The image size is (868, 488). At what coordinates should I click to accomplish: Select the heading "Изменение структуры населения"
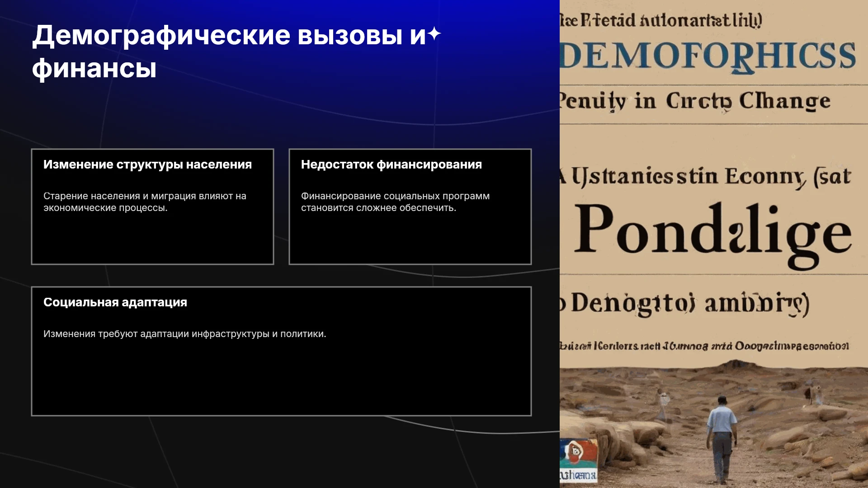click(x=147, y=164)
